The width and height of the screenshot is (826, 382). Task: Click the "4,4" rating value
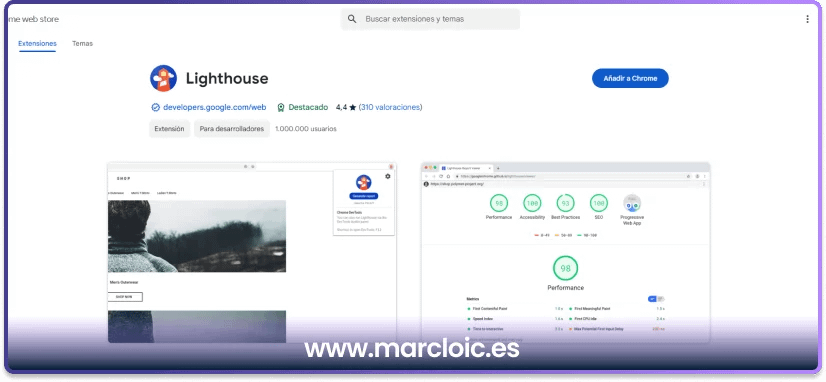(x=341, y=107)
